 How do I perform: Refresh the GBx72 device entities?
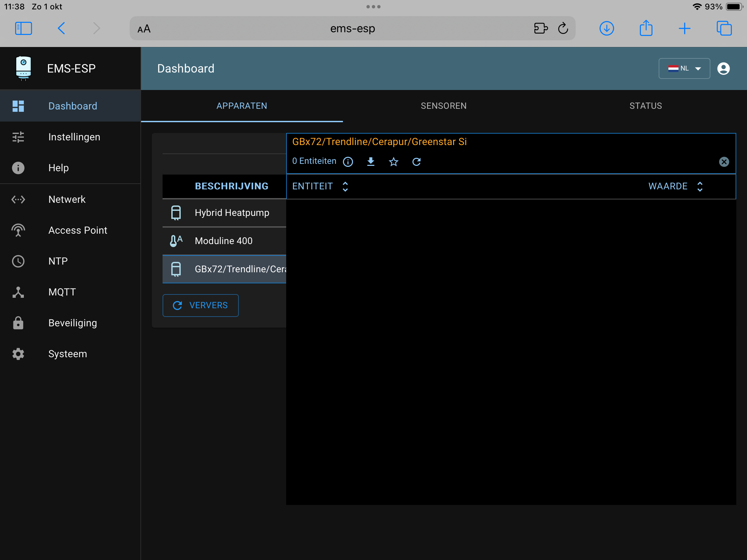pos(416,162)
